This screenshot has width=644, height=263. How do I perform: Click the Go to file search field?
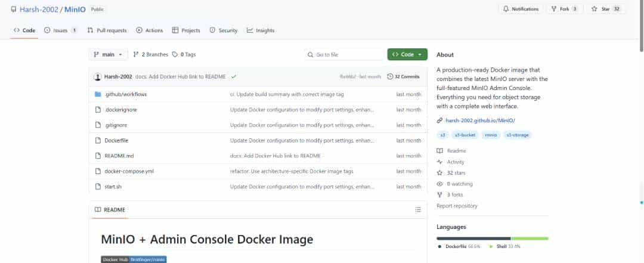(x=344, y=54)
